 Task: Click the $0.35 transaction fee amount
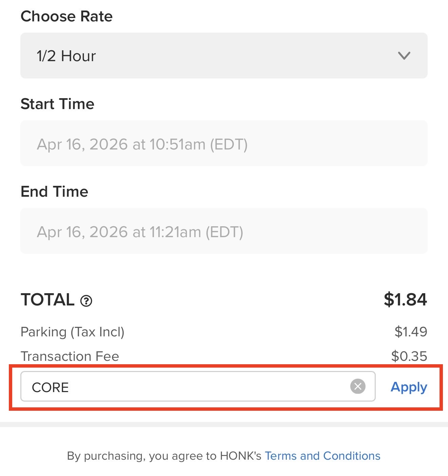pyautogui.click(x=409, y=356)
